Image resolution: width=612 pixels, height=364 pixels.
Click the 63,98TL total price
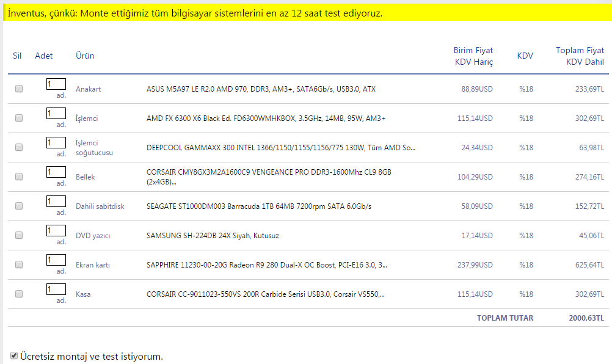(591, 147)
